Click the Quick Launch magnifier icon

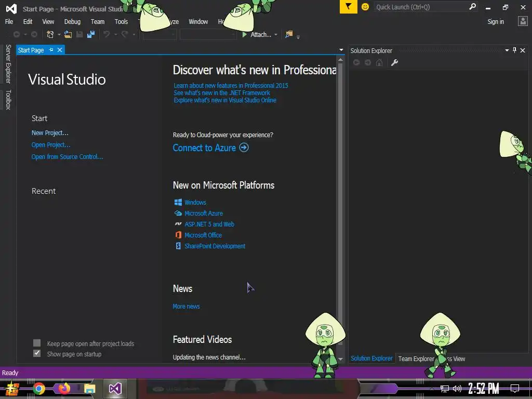click(x=472, y=7)
